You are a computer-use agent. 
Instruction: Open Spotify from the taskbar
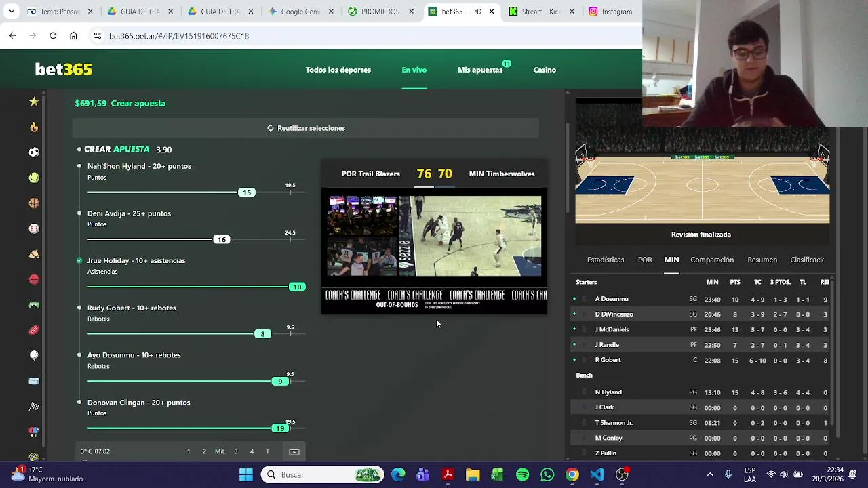(522, 474)
